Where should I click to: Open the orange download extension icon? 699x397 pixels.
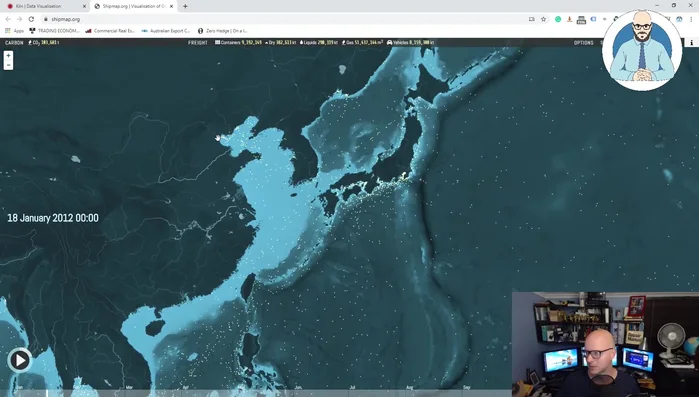click(x=569, y=19)
